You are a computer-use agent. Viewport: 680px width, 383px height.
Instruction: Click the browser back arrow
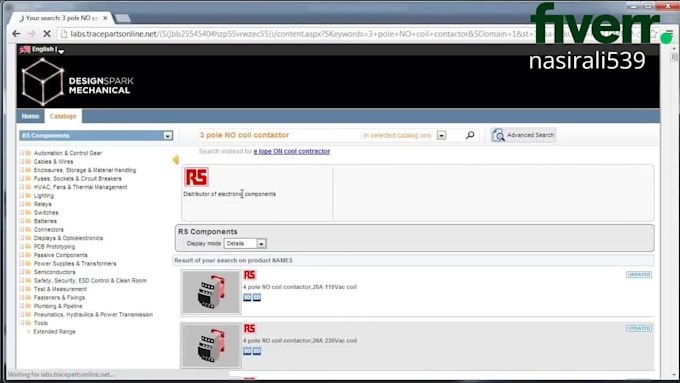(16, 34)
